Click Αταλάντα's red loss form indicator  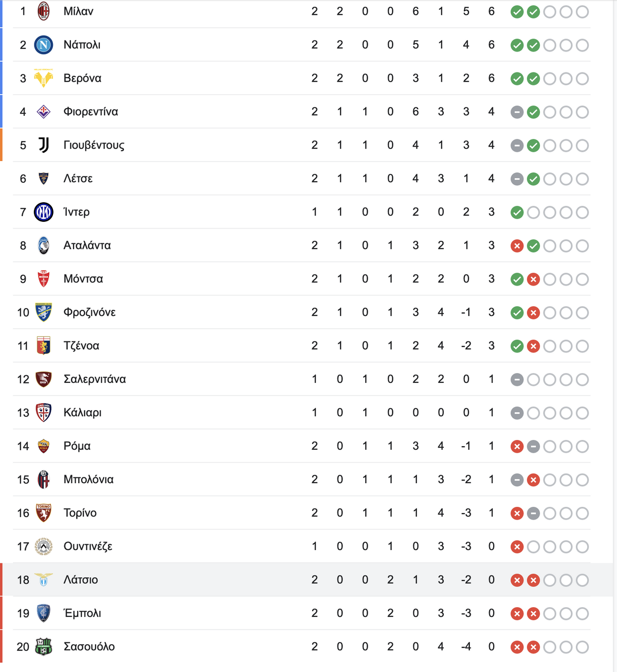pos(517,246)
